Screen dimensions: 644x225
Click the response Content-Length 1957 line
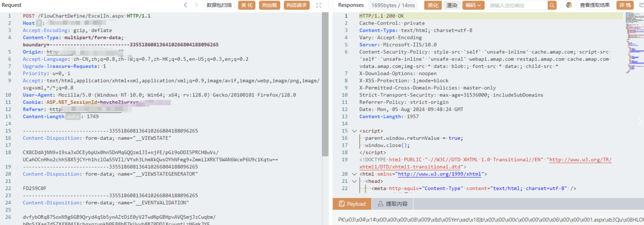(x=389, y=117)
